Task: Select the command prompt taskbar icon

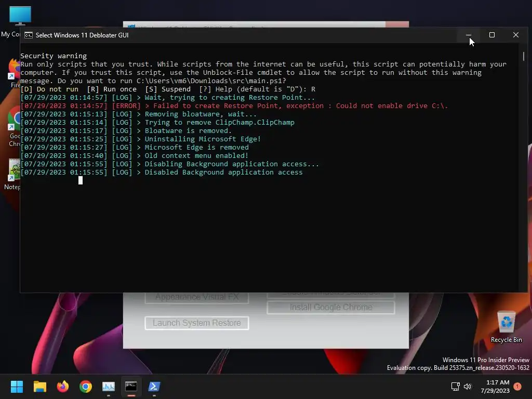Action: [x=131, y=387]
